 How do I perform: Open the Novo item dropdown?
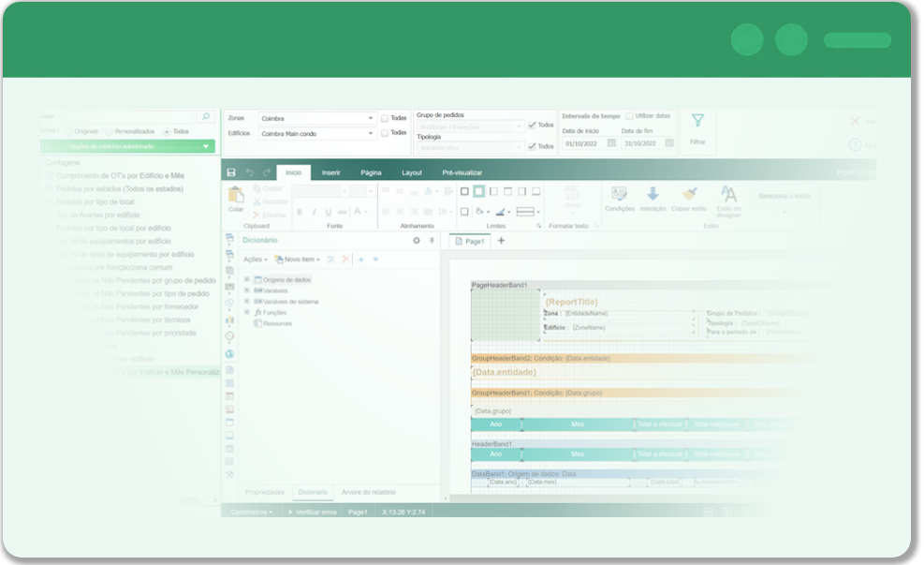297,260
